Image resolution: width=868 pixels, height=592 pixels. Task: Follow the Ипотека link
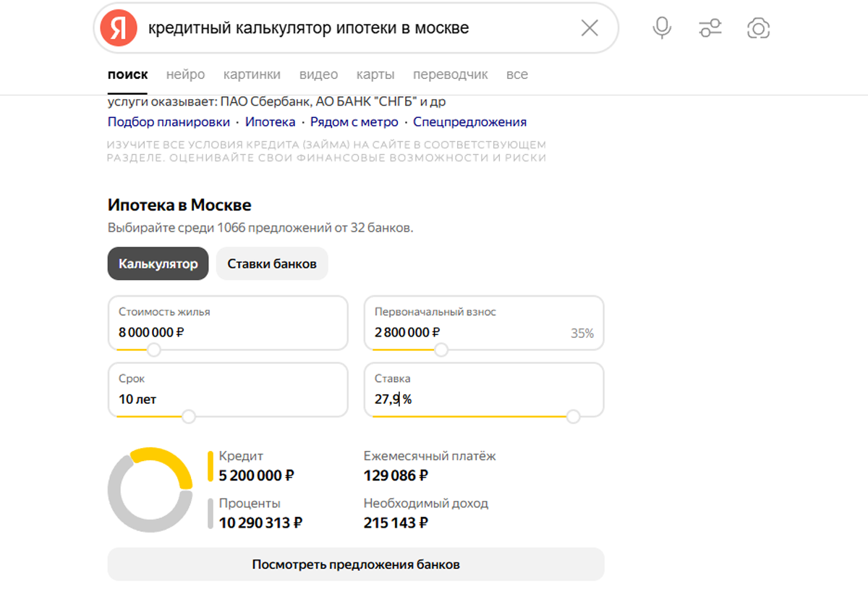(270, 122)
